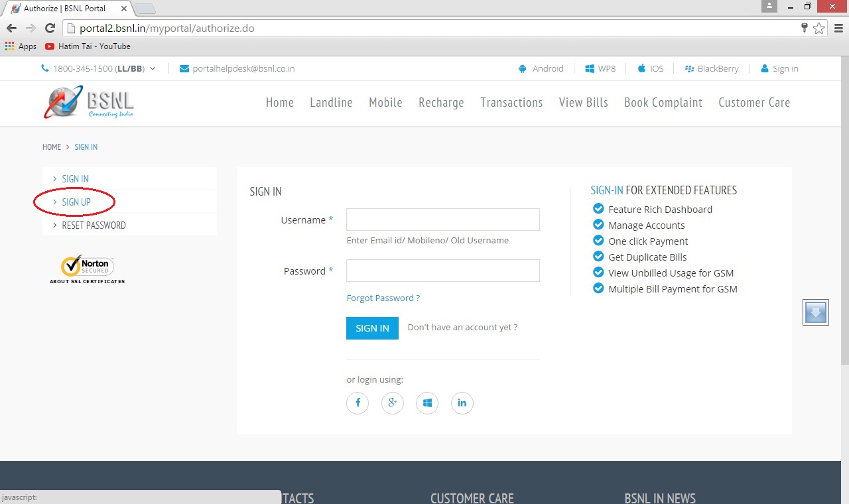Click the browser back arrow
Screen dimensions: 849x504
pos(11,29)
